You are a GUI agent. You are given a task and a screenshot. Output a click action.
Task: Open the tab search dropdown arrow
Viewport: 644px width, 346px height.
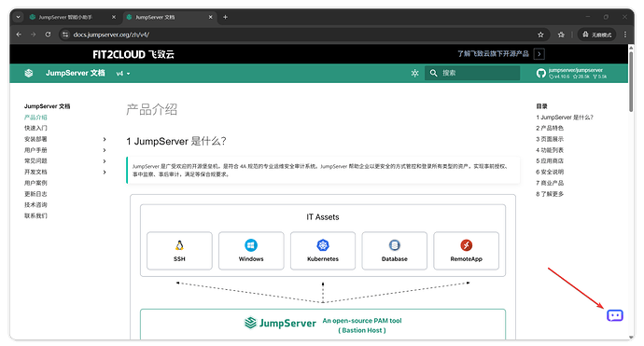(x=18, y=17)
